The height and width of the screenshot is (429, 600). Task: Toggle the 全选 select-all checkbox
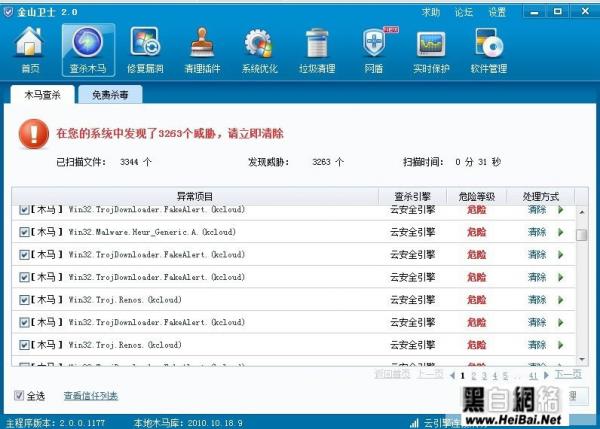coord(19,395)
